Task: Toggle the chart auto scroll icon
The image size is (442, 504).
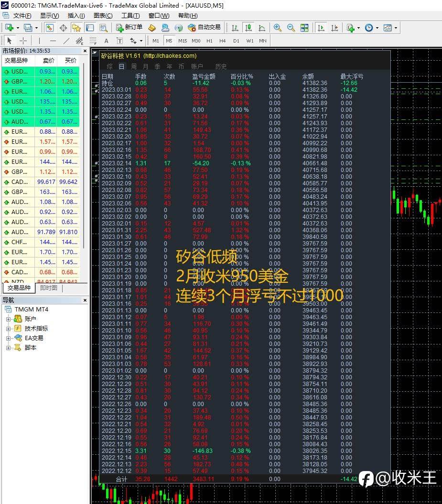Action: 321,28
